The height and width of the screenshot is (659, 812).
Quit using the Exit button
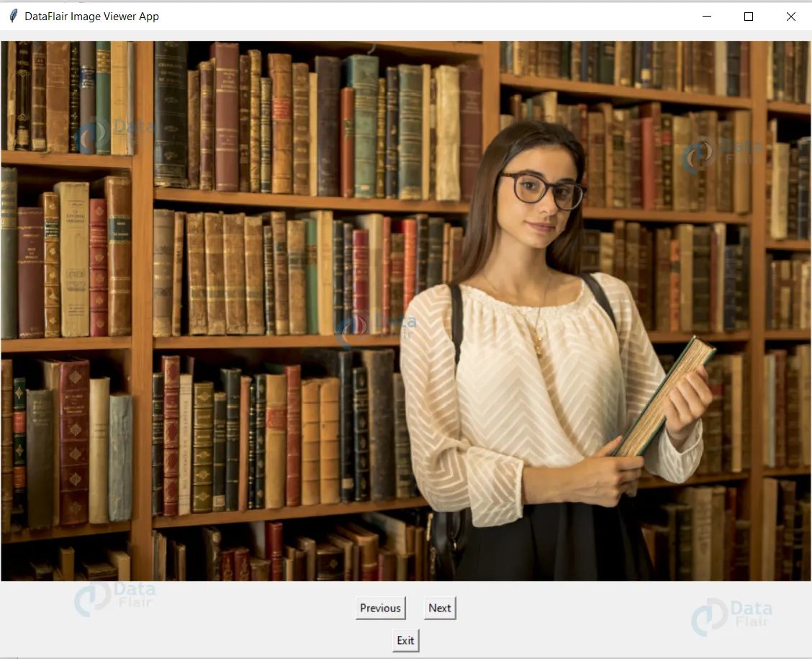click(405, 640)
